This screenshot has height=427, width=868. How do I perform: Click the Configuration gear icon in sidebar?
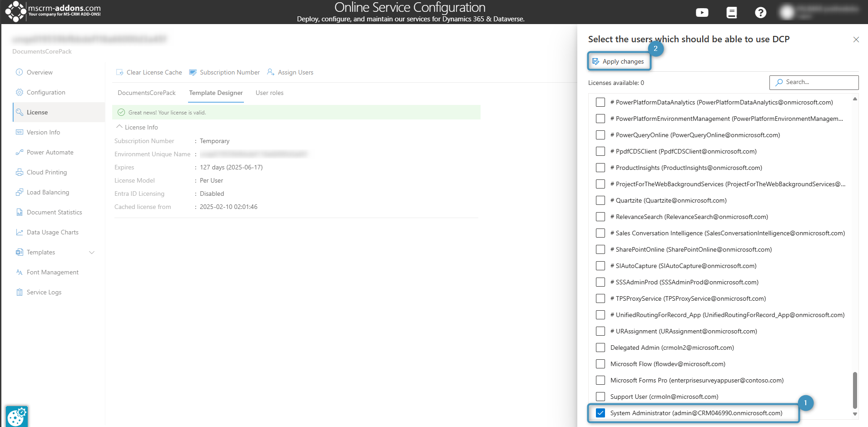point(19,92)
